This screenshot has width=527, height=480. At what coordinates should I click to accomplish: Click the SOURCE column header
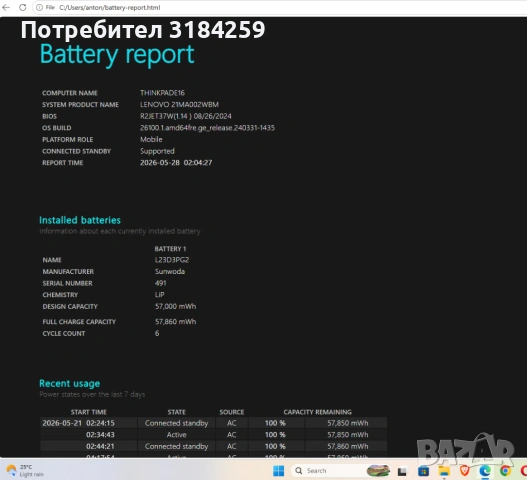coord(232,412)
